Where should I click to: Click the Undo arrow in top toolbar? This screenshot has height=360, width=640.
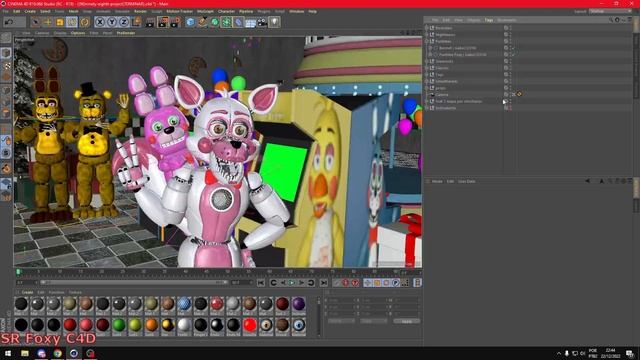[9, 22]
